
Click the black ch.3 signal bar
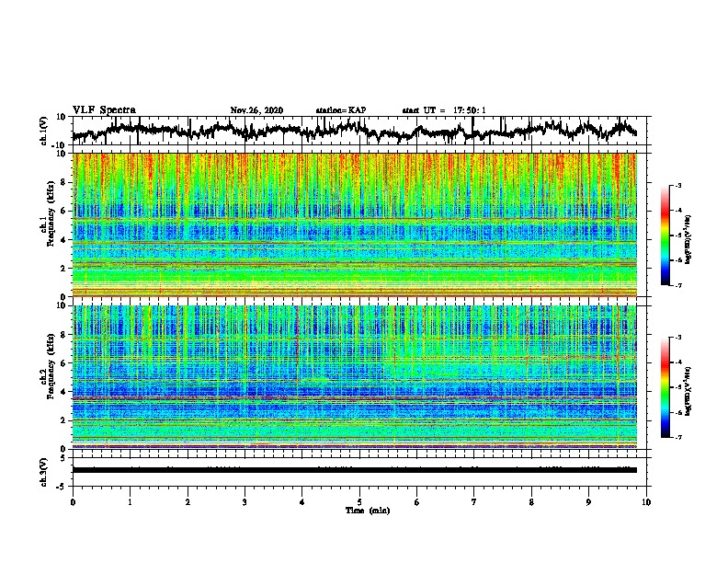(x=355, y=470)
